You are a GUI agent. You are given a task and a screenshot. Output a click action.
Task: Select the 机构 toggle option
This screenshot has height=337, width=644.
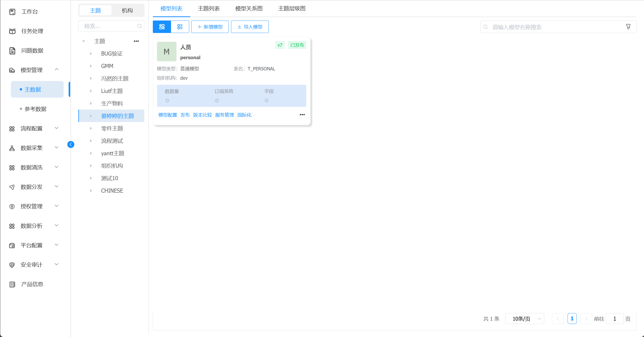pyautogui.click(x=127, y=10)
